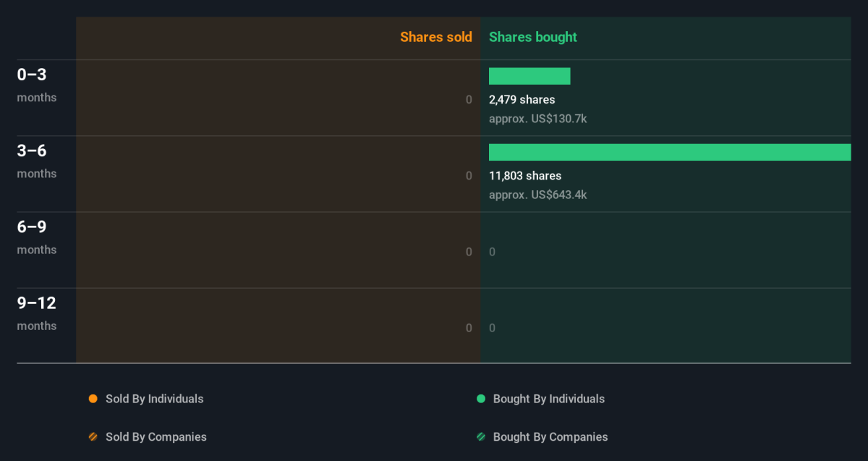Toggle the Bought By Individuals legend item

coord(540,399)
